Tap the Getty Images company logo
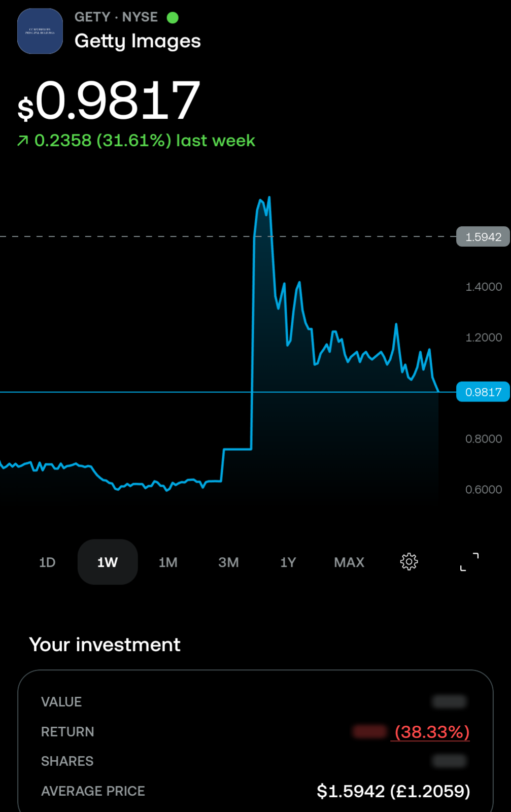 tap(40, 31)
